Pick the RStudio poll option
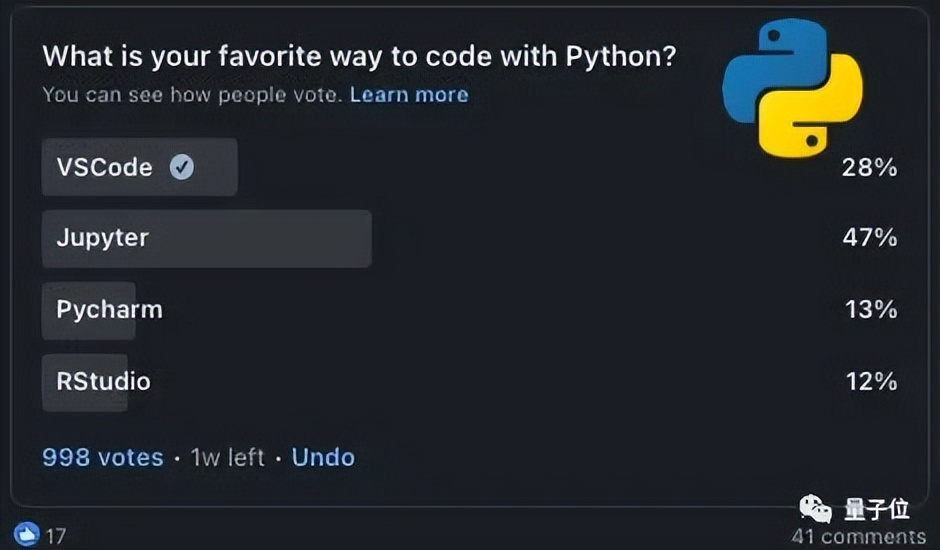 click(x=103, y=381)
